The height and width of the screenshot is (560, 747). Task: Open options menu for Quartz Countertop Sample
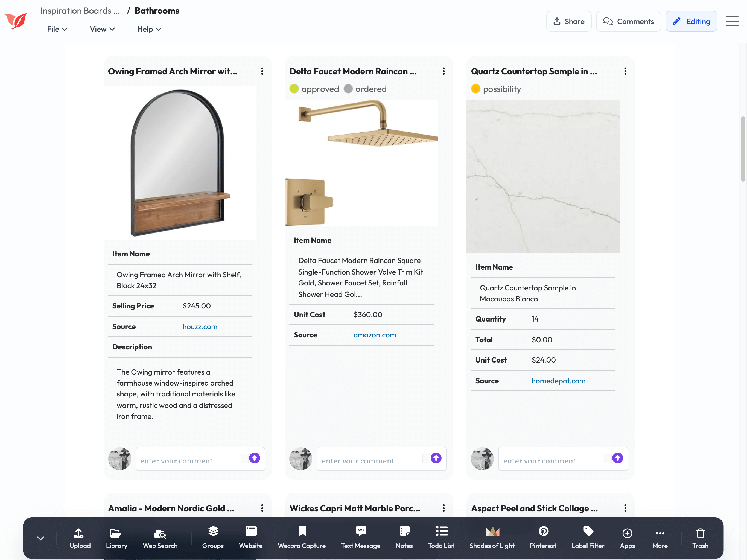[625, 71]
